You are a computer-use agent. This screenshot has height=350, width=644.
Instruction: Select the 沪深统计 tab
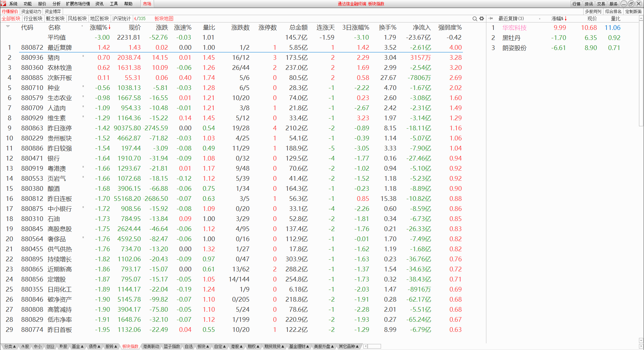coord(122,18)
